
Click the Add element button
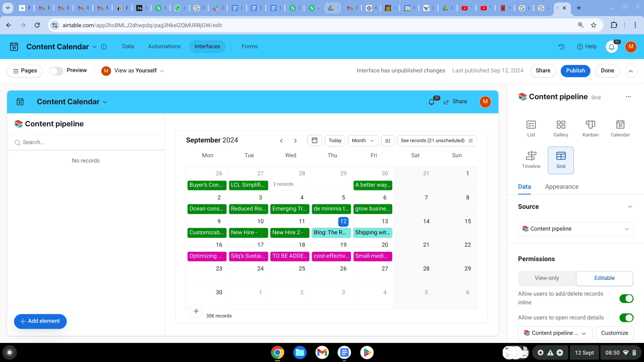coord(40,321)
